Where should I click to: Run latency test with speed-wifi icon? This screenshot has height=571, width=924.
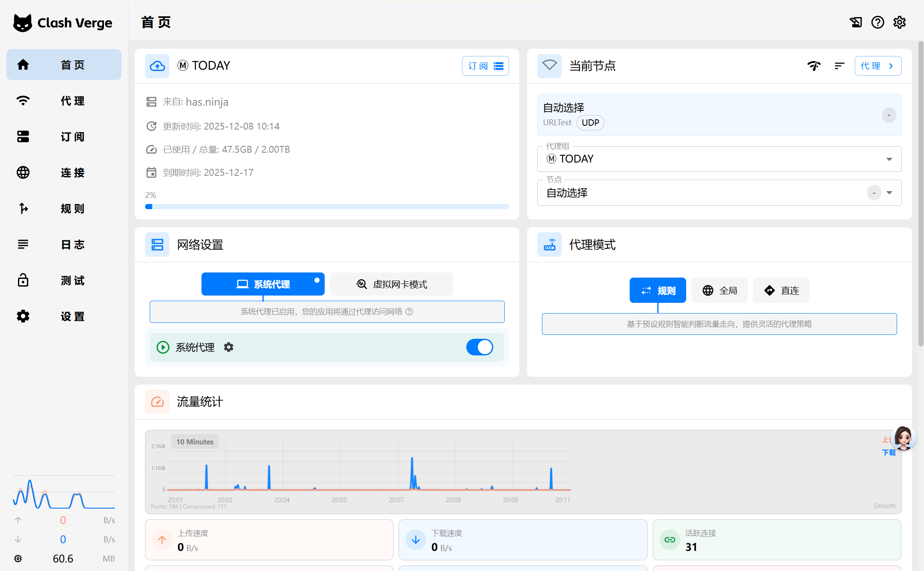tap(814, 66)
